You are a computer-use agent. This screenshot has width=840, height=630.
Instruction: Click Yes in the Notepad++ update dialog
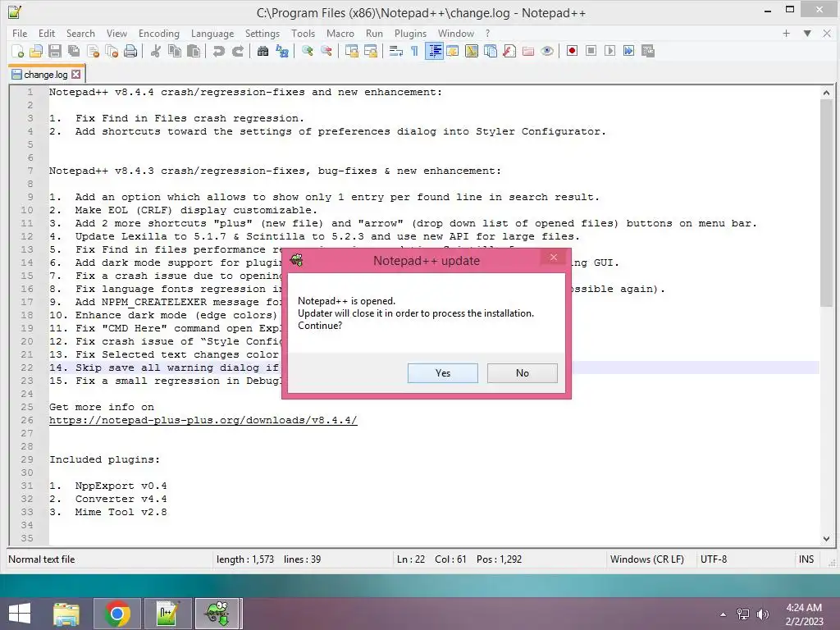click(442, 373)
